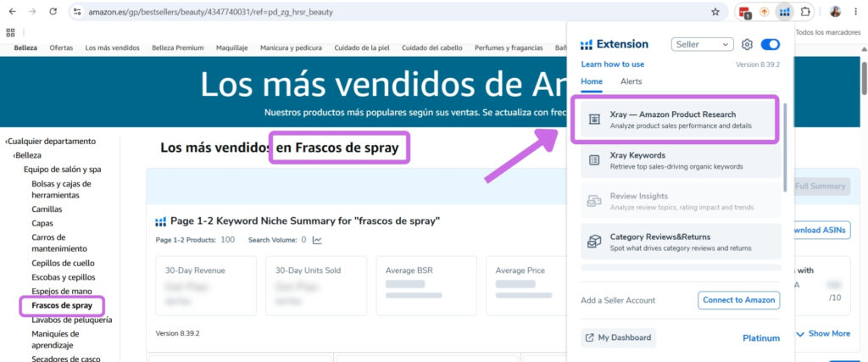Reload the page with the refresh icon

[x=53, y=12]
